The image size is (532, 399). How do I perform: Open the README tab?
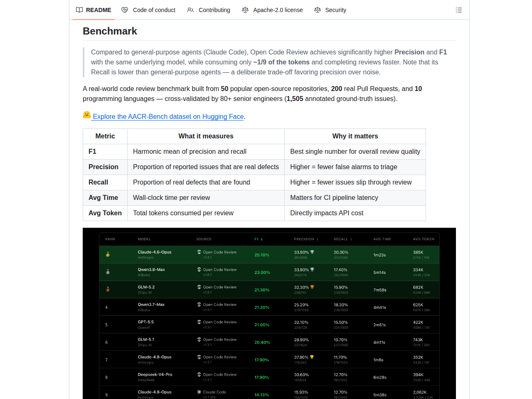[x=94, y=10]
